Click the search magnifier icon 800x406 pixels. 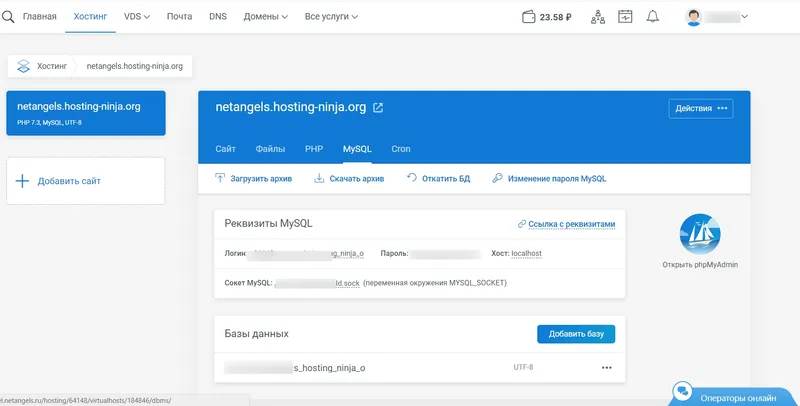[x=8, y=16]
